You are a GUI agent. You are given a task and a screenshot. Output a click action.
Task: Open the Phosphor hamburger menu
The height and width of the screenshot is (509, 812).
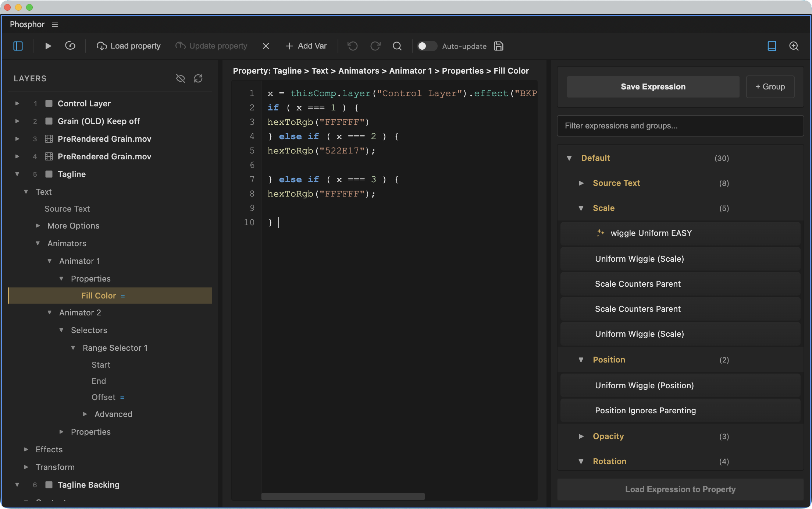click(x=55, y=24)
